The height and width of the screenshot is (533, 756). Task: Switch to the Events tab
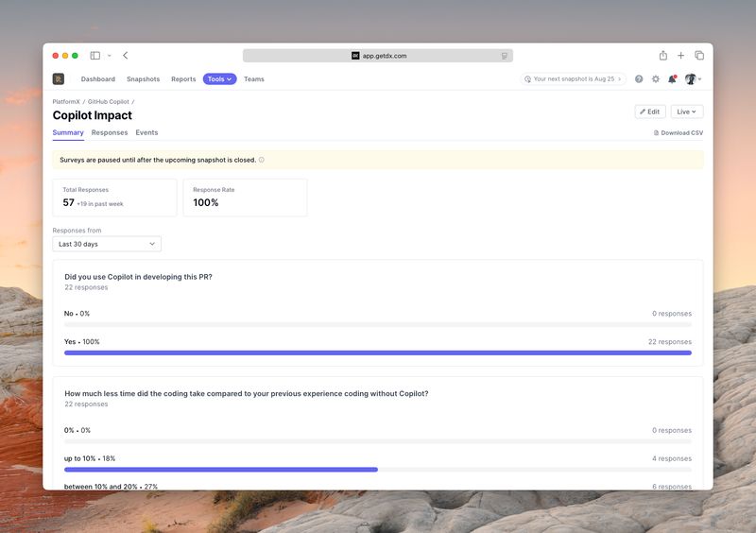pos(146,133)
